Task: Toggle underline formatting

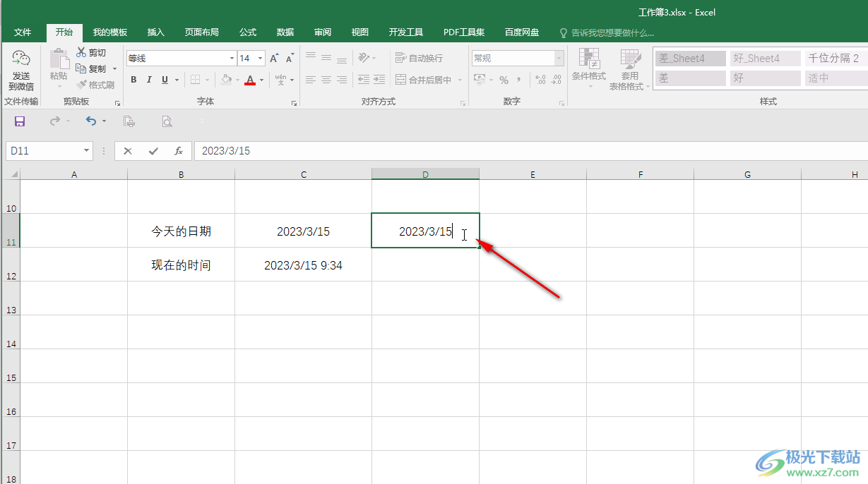Action: [165, 80]
